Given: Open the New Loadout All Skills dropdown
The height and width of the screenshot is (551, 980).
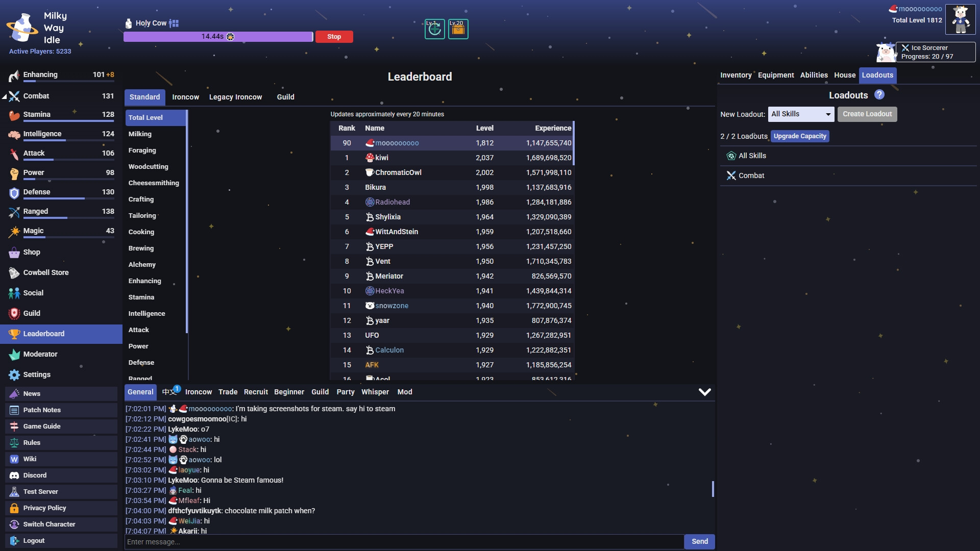Looking at the screenshot, I should [x=801, y=114].
